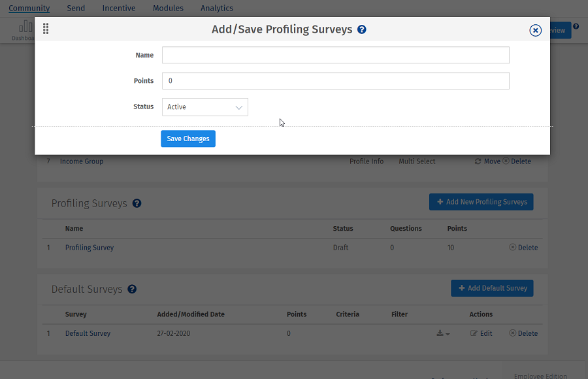The image size is (588, 379).
Task: Click the Save Changes button
Action: (x=188, y=139)
